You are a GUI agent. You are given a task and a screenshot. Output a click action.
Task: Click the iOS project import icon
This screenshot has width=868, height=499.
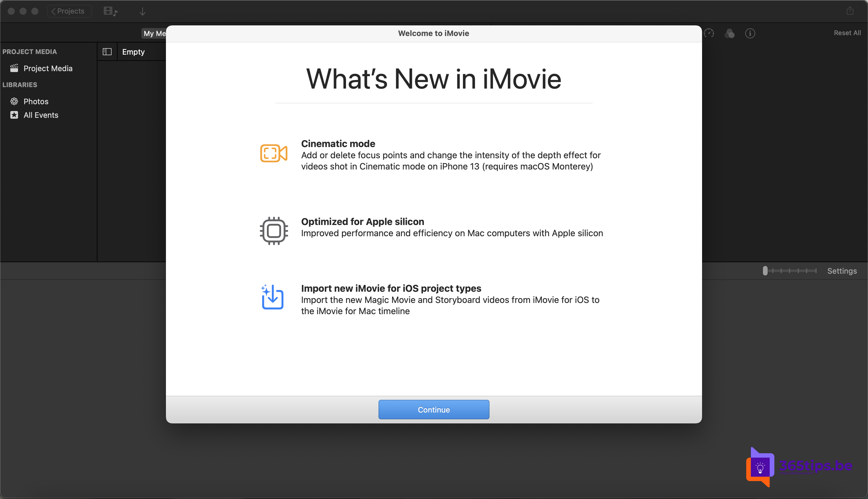click(272, 297)
